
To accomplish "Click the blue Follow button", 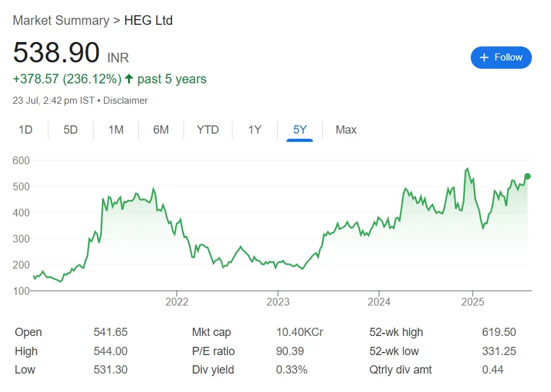I will [501, 57].
